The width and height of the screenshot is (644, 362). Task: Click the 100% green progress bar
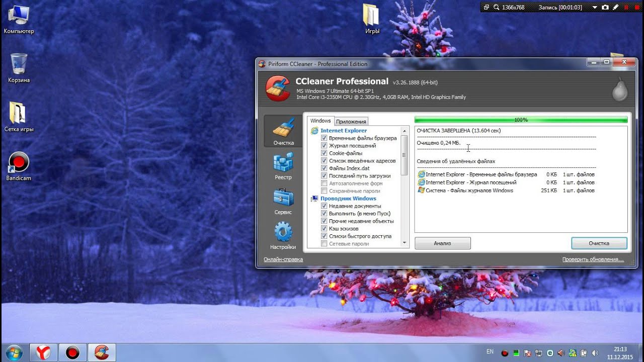pos(521,120)
